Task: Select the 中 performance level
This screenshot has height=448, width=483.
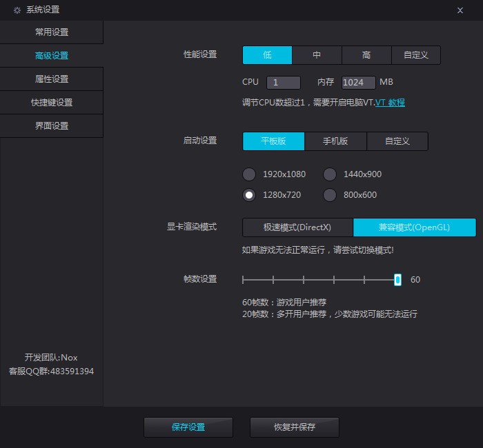Action: [317, 55]
